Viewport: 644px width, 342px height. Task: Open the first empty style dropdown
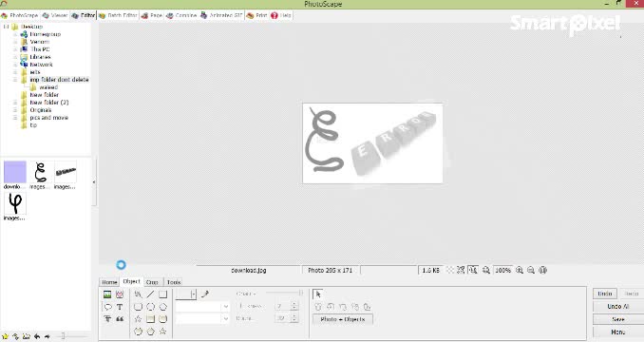click(202, 307)
